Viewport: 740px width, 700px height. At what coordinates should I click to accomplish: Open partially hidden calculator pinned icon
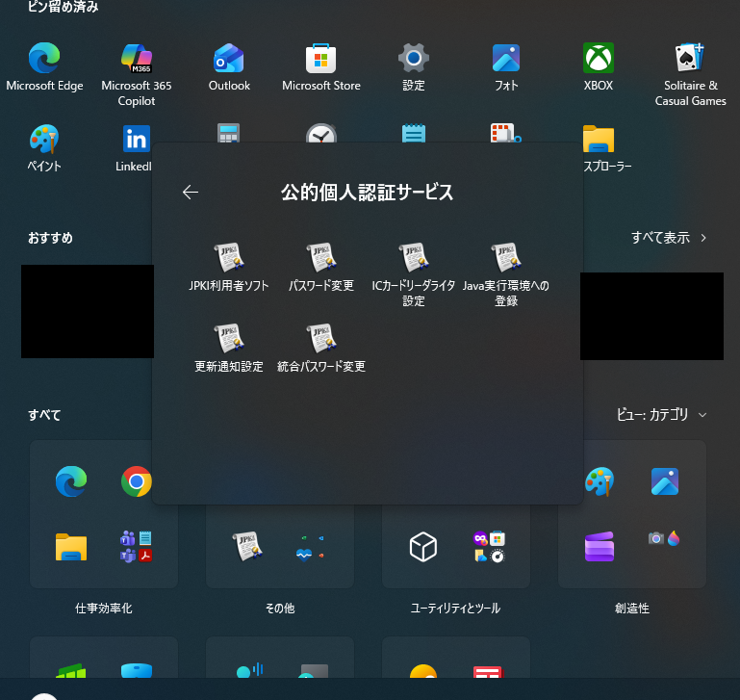click(229, 133)
